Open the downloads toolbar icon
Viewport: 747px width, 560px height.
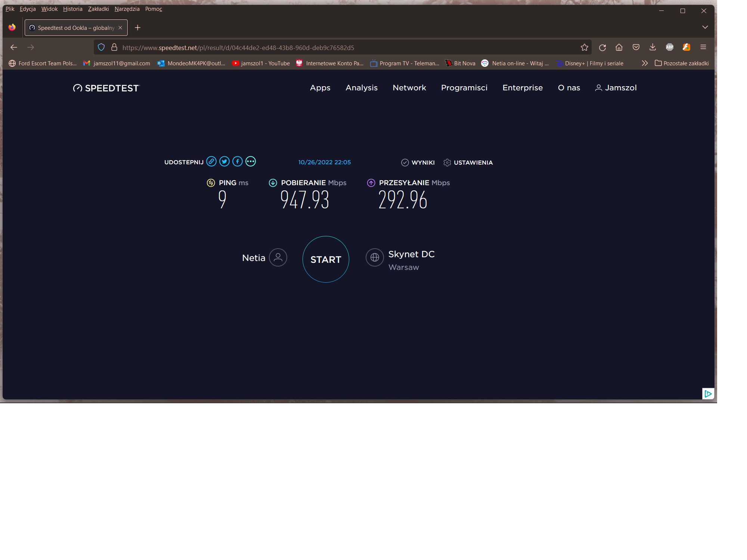653,47
